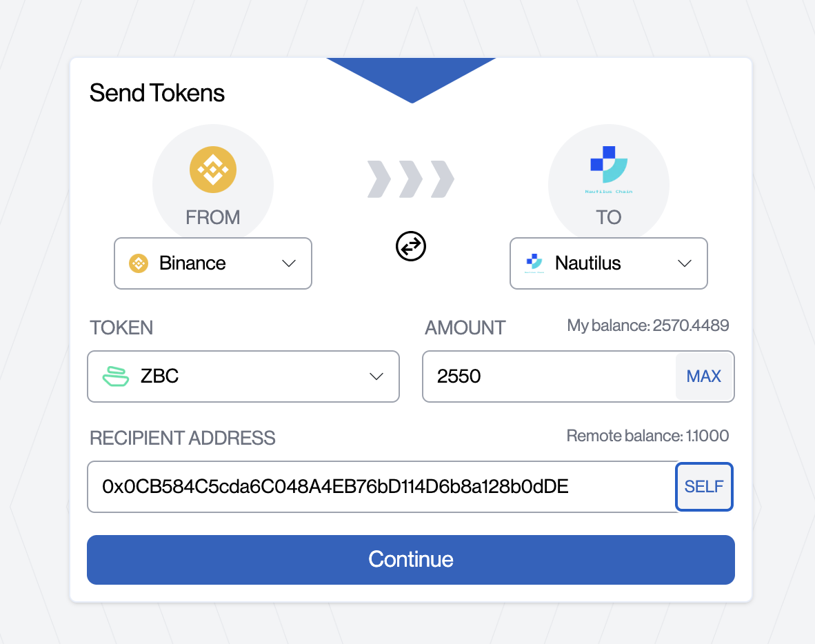
Task: Click the gray triple-chevron direction arrows
Action: 411,179
